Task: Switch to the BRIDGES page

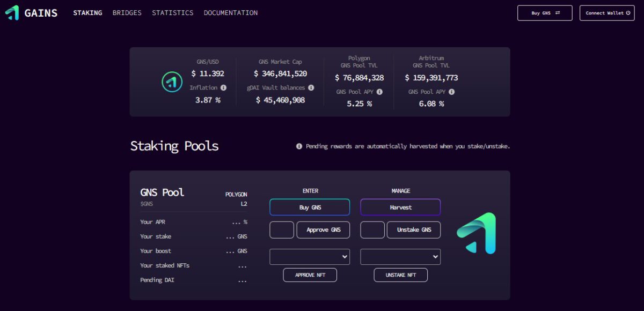Action: pos(127,13)
